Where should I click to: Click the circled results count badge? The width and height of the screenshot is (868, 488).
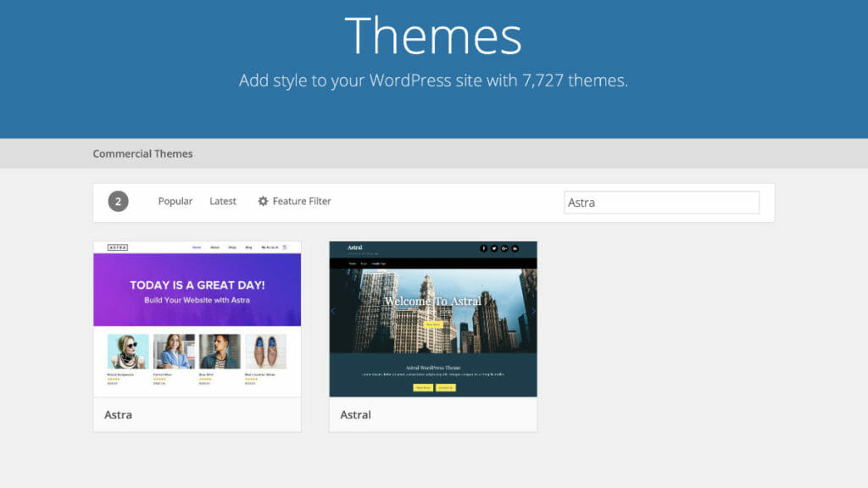click(x=118, y=202)
